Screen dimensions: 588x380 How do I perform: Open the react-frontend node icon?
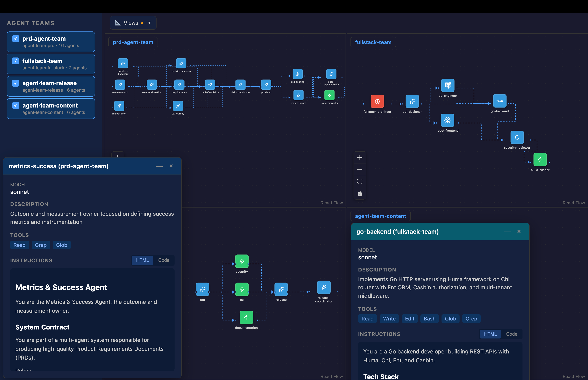click(x=447, y=120)
